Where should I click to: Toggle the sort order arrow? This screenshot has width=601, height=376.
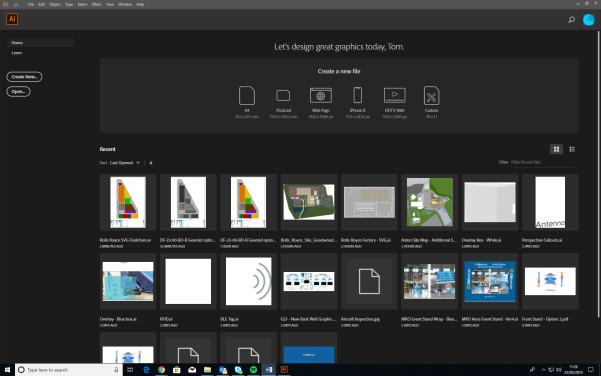(151, 163)
